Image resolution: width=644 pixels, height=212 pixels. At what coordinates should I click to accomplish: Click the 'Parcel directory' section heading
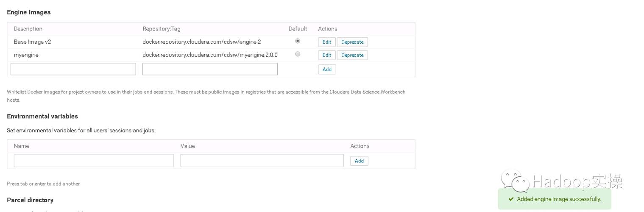[x=30, y=200]
